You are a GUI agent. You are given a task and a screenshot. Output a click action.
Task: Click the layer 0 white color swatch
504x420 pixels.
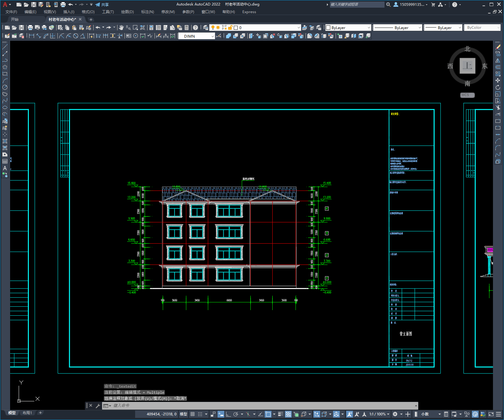coord(236,28)
